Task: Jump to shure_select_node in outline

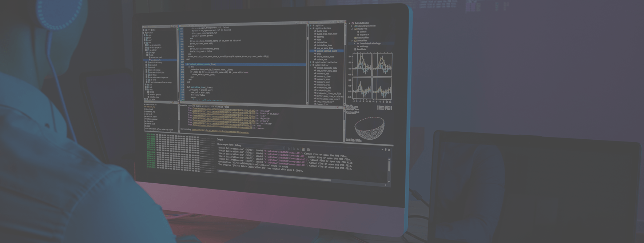Action: click(325, 57)
